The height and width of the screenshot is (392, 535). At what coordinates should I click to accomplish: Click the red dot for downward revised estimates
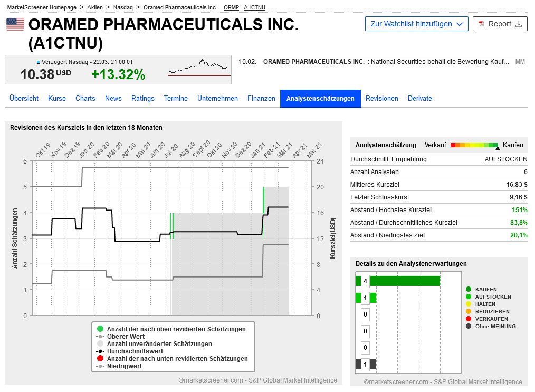click(100, 358)
